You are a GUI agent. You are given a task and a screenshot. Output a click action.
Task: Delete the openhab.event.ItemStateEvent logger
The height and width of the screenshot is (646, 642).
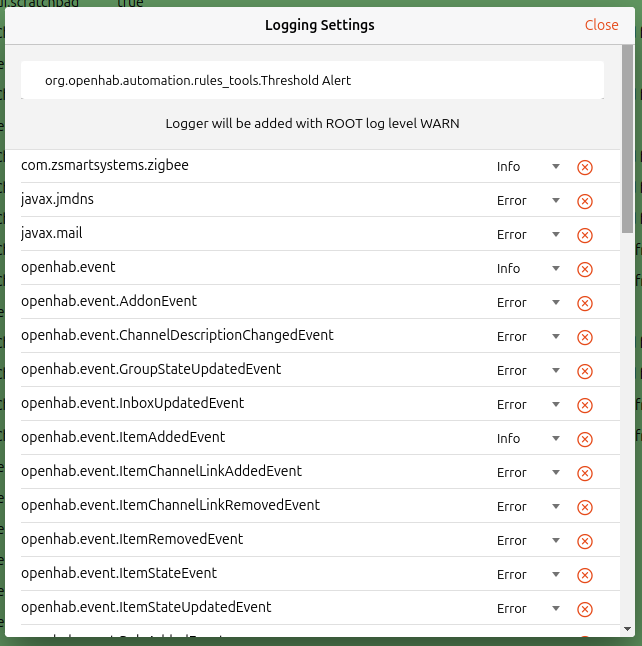(x=585, y=575)
